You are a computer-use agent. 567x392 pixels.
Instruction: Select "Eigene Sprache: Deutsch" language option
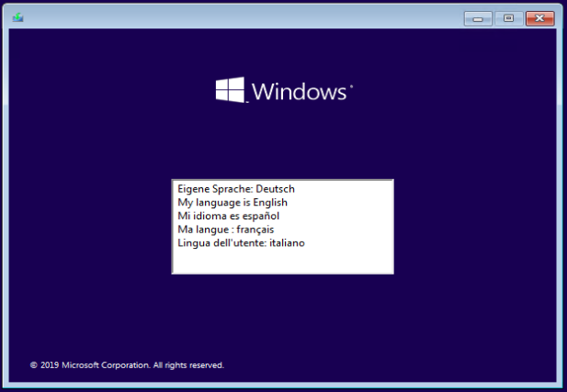coord(282,189)
